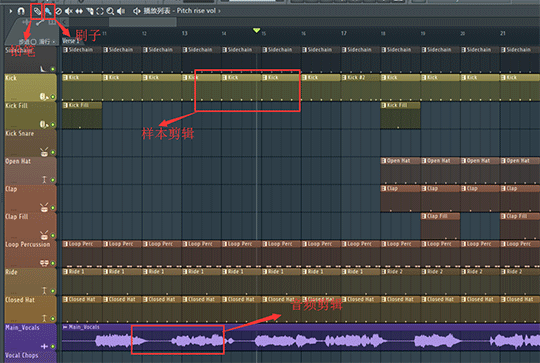
Task: Select the dashed Select tool
Action: 100,11
